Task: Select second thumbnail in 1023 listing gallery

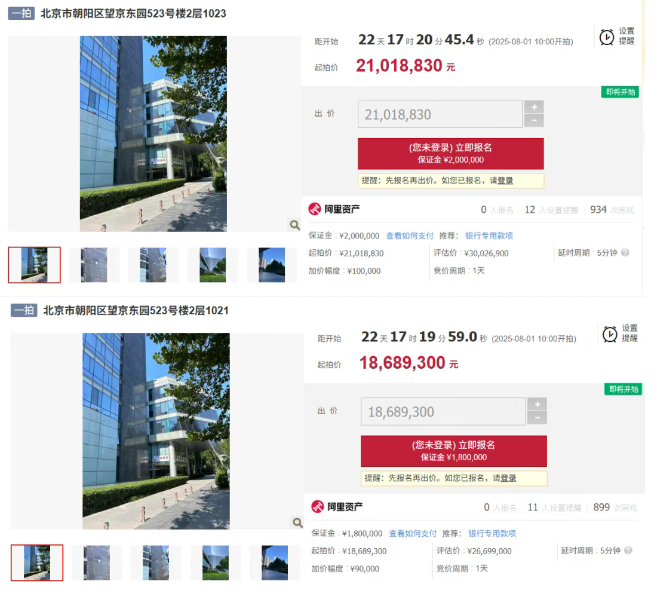Action: [94, 265]
